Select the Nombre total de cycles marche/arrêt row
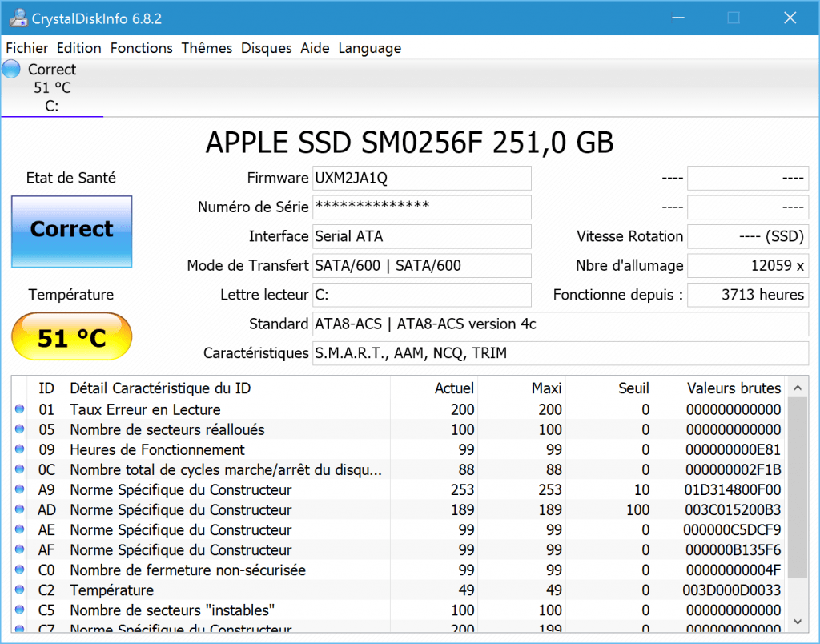Screen dimensions: 820x644 pos(399,469)
